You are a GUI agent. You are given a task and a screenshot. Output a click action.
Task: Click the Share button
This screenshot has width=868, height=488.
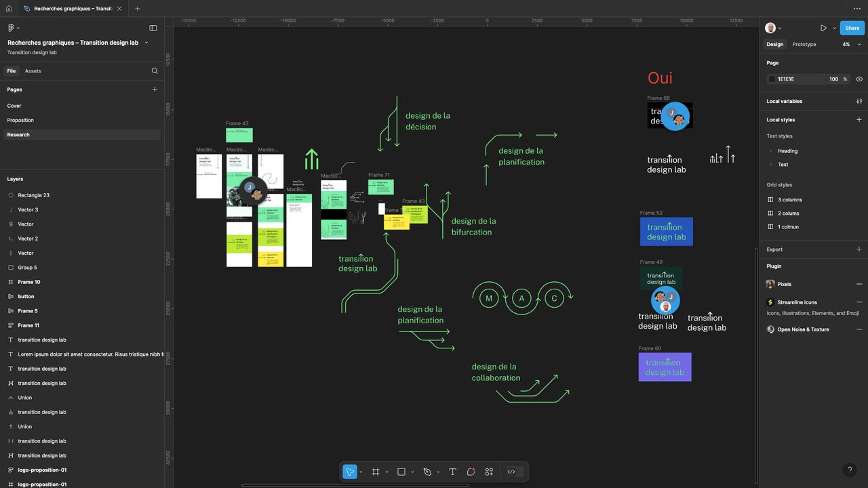click(x=852, y=28)
